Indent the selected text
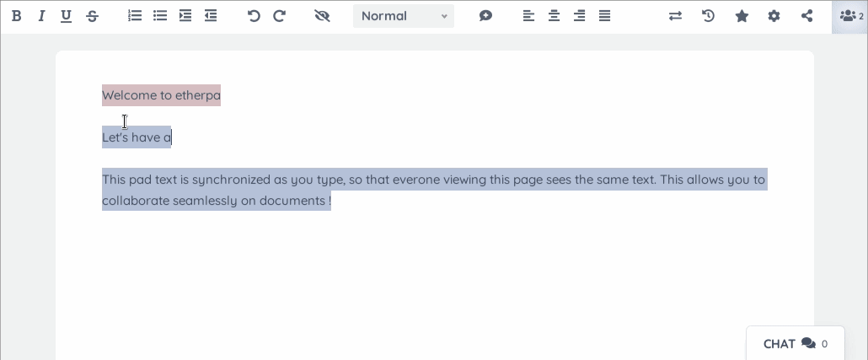This screenshot has height=360, width=868. coord(185,16)
